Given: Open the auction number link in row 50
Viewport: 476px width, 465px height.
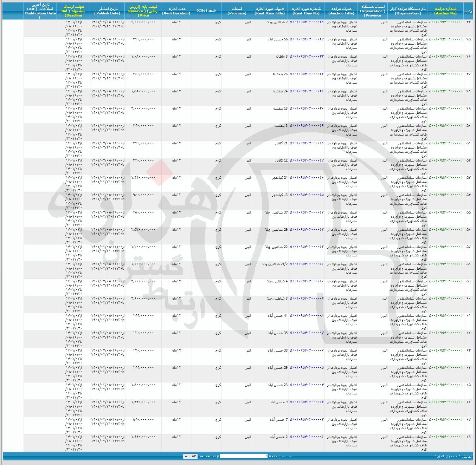Looking at the screenshot, I should click(445, 126).
